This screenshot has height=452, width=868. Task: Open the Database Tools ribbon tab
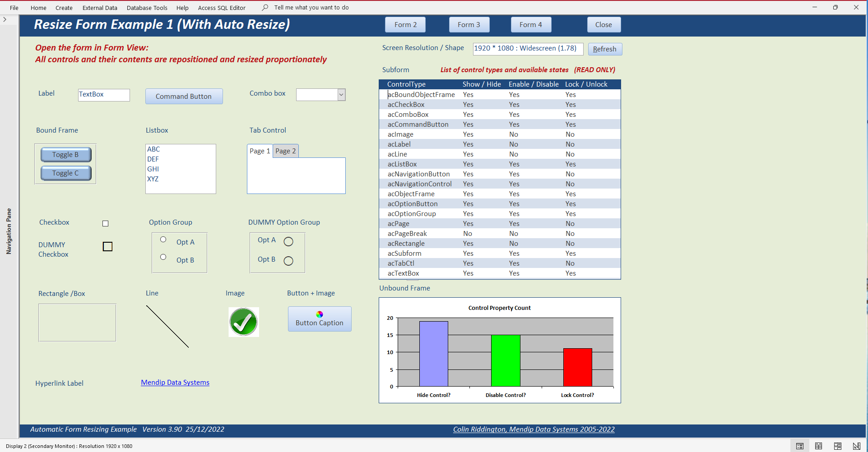[x=147, y=8]
